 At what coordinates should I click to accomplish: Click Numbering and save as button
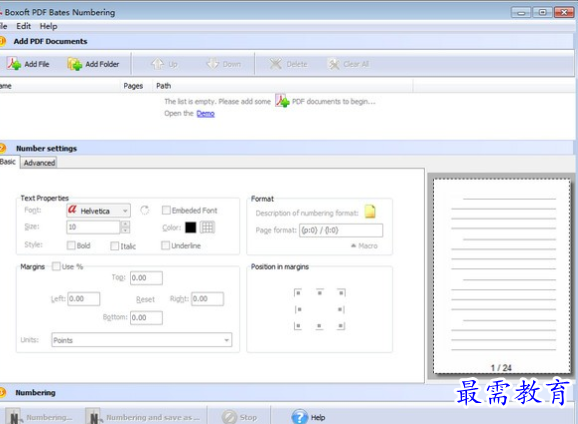tap(144, 417)
